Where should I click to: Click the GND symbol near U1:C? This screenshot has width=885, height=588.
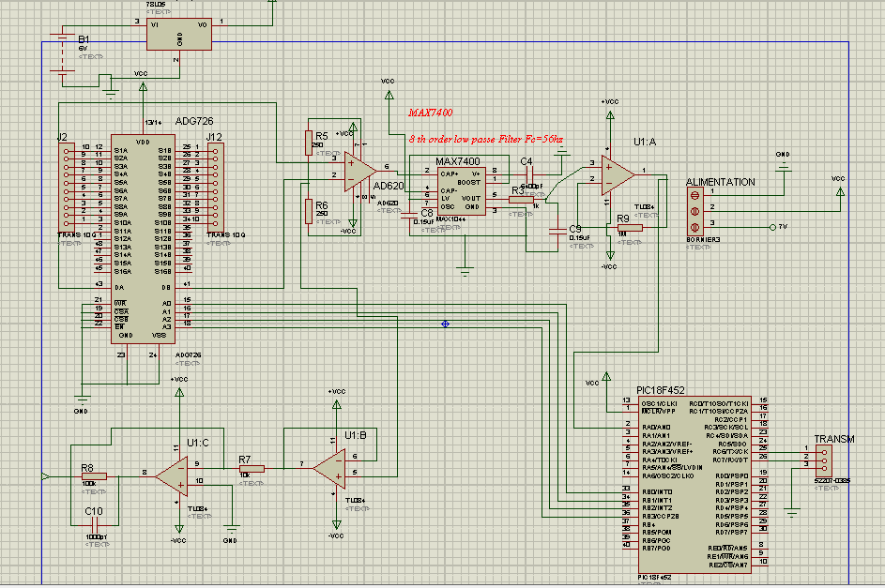[232, 530]
